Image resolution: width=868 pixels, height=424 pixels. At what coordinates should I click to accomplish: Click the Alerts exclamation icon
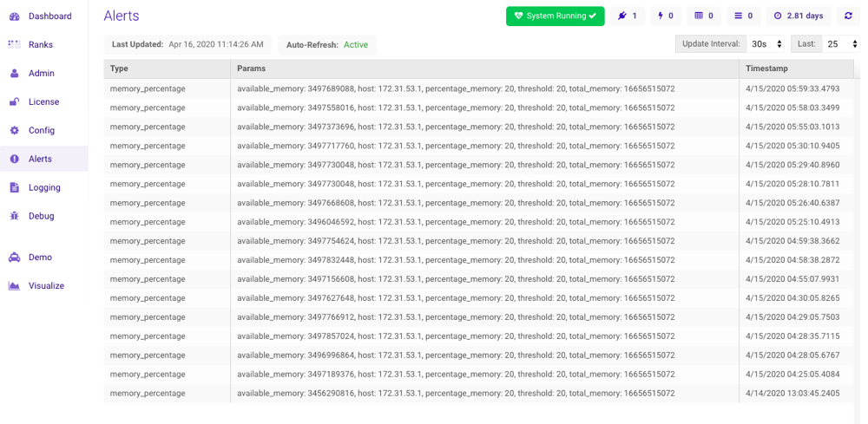pos(15,160)
